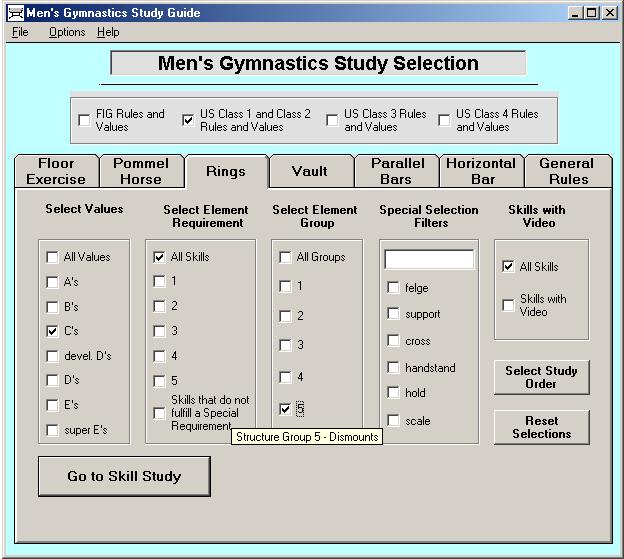Check Element Requirement 2

159,306
